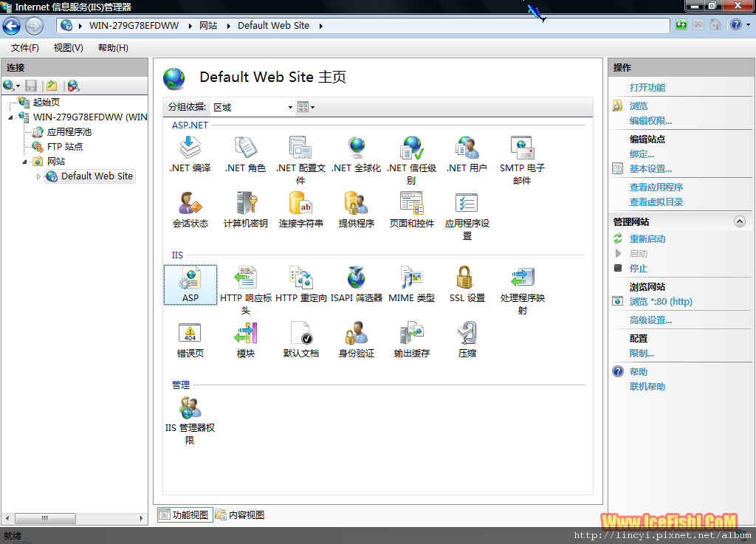Click the Back navigation arrow
Screen dimensions: 756x544
pos(12,26)
